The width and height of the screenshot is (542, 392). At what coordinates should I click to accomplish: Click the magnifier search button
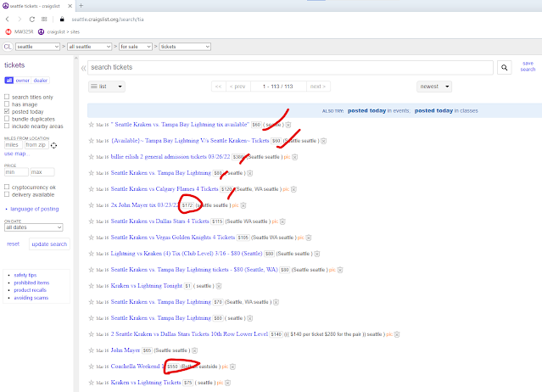(505, 67)
